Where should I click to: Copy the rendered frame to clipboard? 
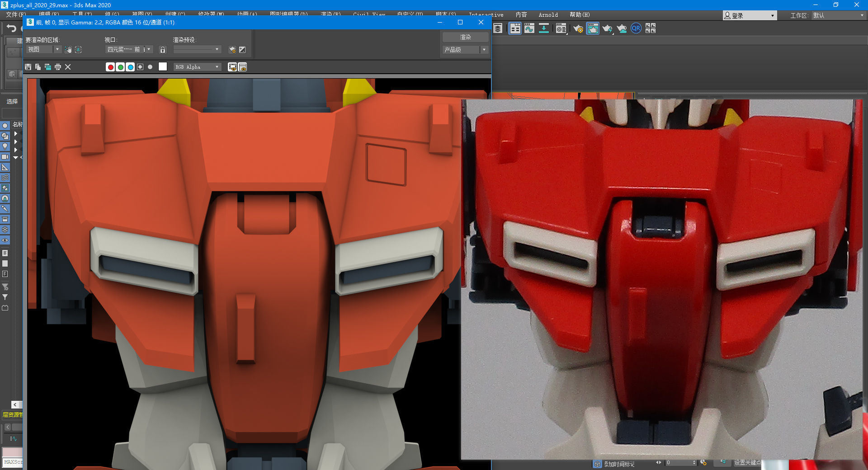[38, 66]
